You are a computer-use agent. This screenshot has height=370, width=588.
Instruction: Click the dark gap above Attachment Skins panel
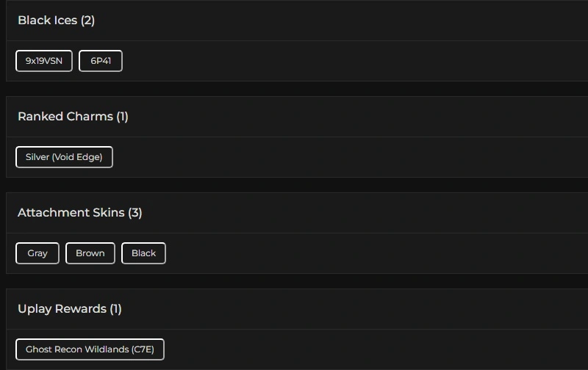pos(294,185)
